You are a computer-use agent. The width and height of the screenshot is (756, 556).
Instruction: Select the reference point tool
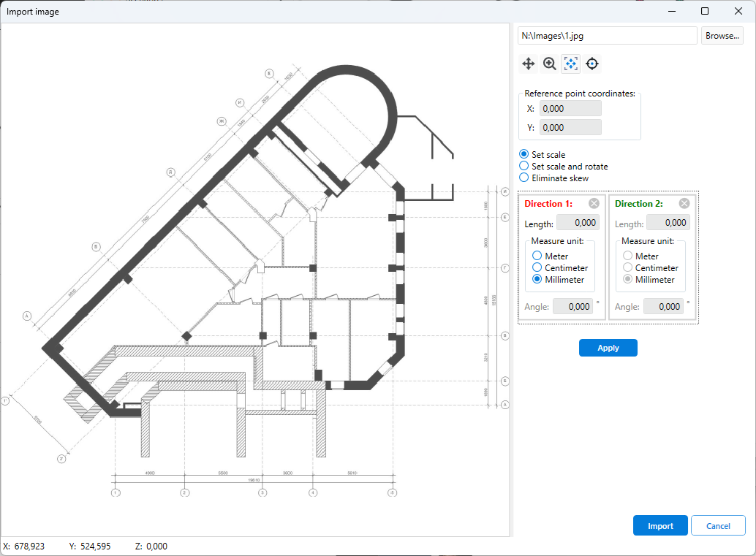(x=591, y=64)
